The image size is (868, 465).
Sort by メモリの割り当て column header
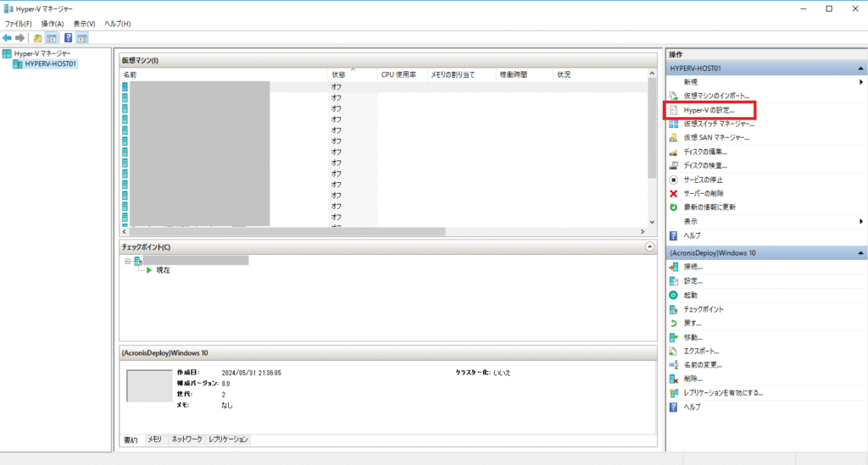[x=461, y=75]
